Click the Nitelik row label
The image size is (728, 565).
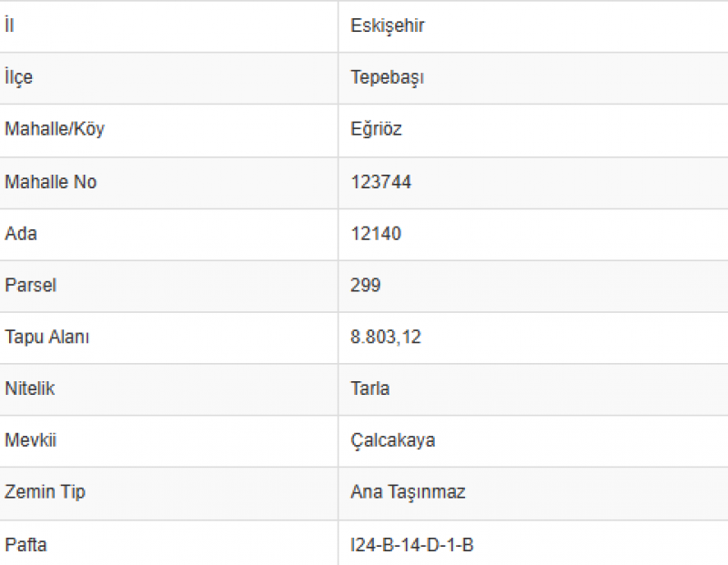30,388
